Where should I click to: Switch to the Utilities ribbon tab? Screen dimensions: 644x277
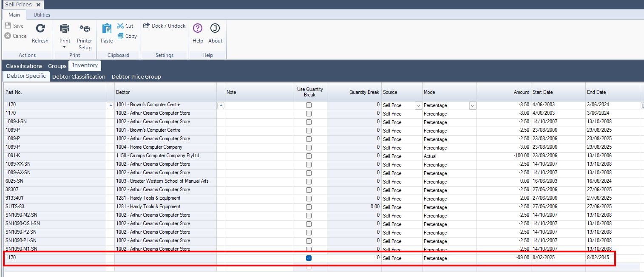pyautogui.click(x=42, y=15)
